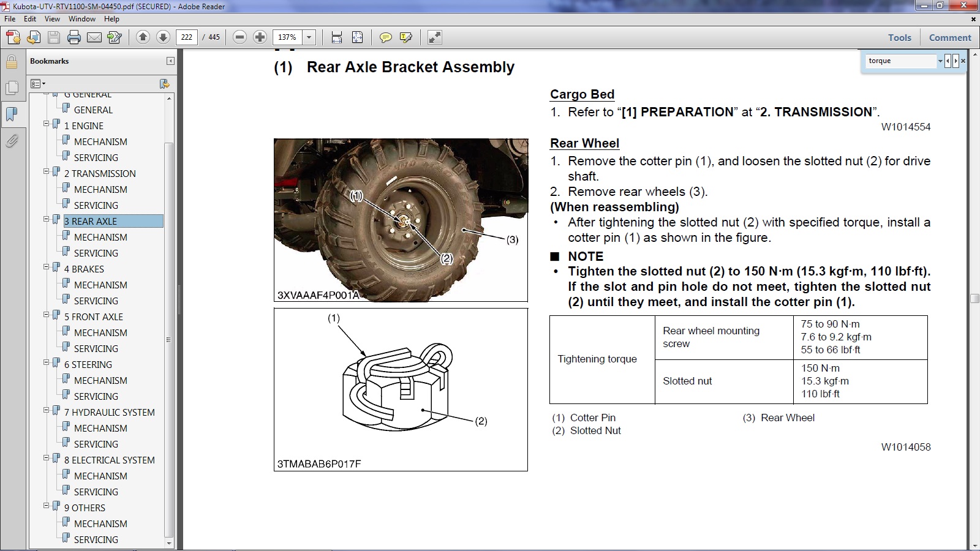
Task: Open the File menu
Action: coord(10,19)
